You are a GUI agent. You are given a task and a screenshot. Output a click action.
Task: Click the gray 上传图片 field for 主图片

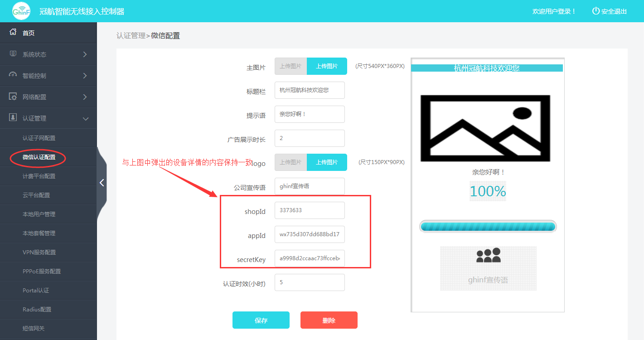point(291,66)
